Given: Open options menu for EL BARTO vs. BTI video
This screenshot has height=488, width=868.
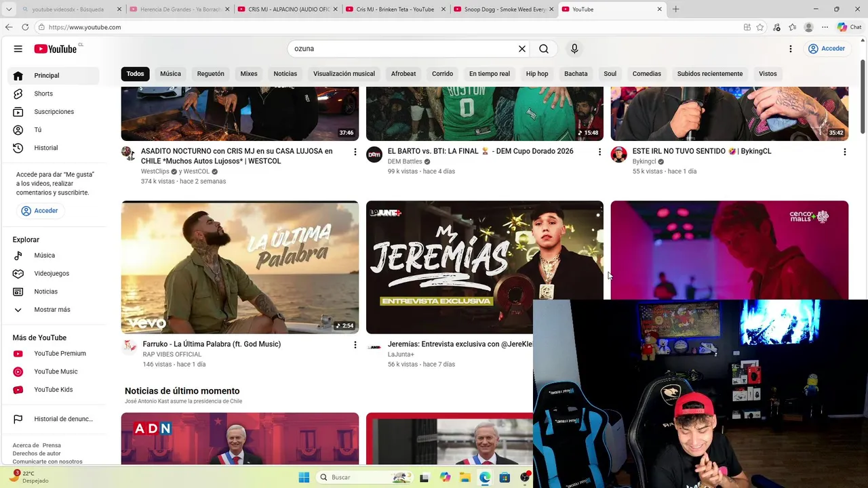Looking at the screenshot, I should coord(599,152).
